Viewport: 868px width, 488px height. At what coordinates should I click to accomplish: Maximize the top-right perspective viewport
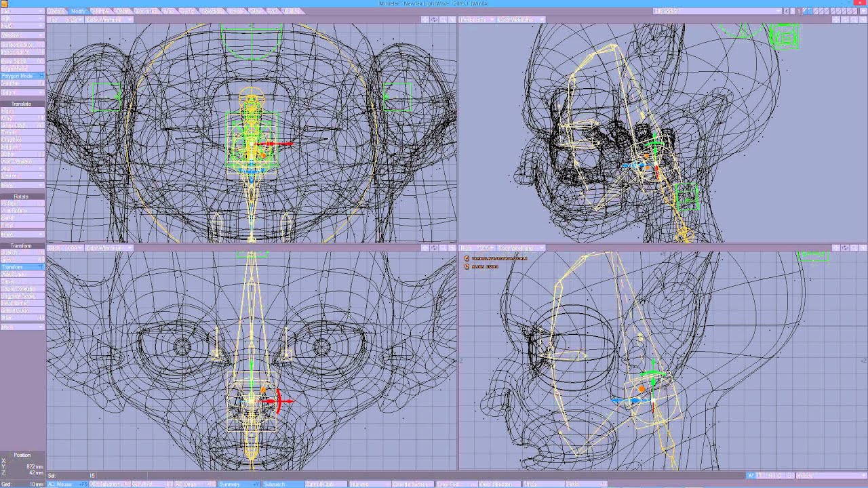(863, 20)
